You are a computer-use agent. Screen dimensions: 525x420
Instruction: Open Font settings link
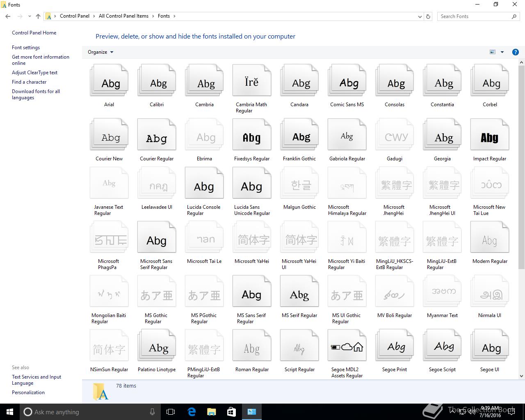(26, 48)
